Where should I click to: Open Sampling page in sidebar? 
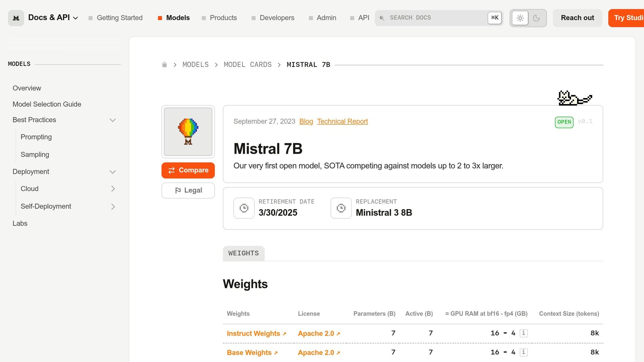point(35,155)
